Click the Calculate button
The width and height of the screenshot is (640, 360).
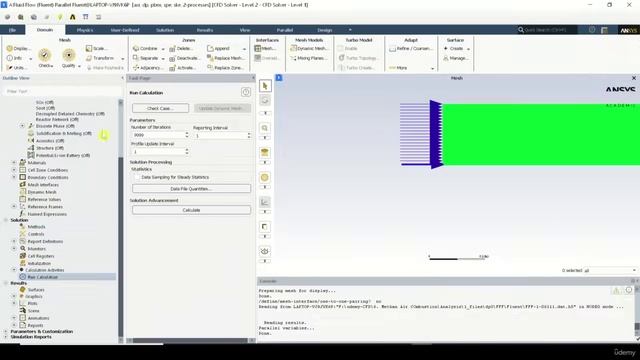191,210
